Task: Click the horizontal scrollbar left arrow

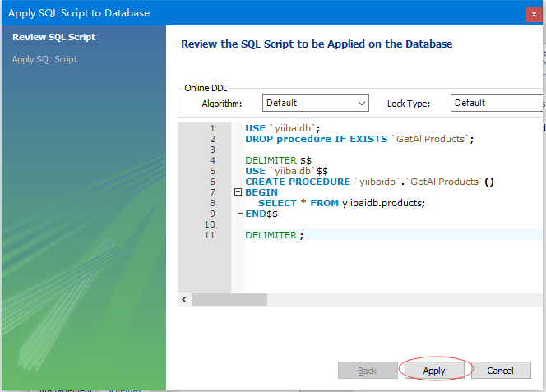Action: [x=184, y=299]
